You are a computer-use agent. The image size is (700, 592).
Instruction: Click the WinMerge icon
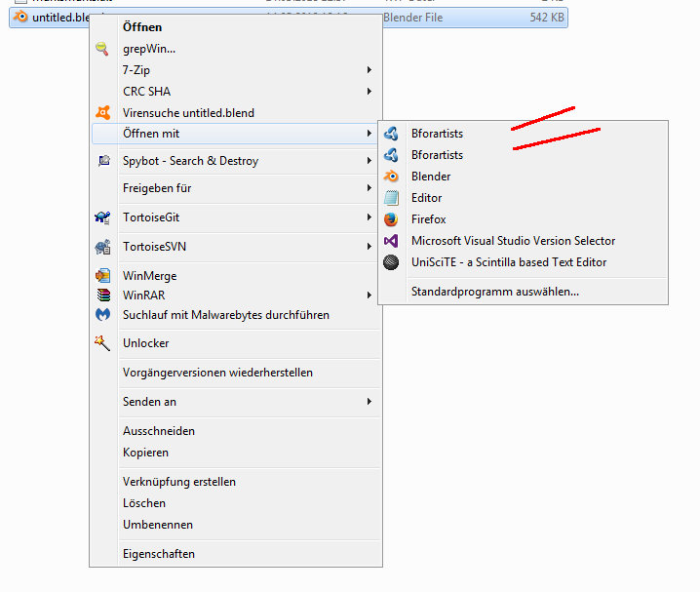[102, 276]
